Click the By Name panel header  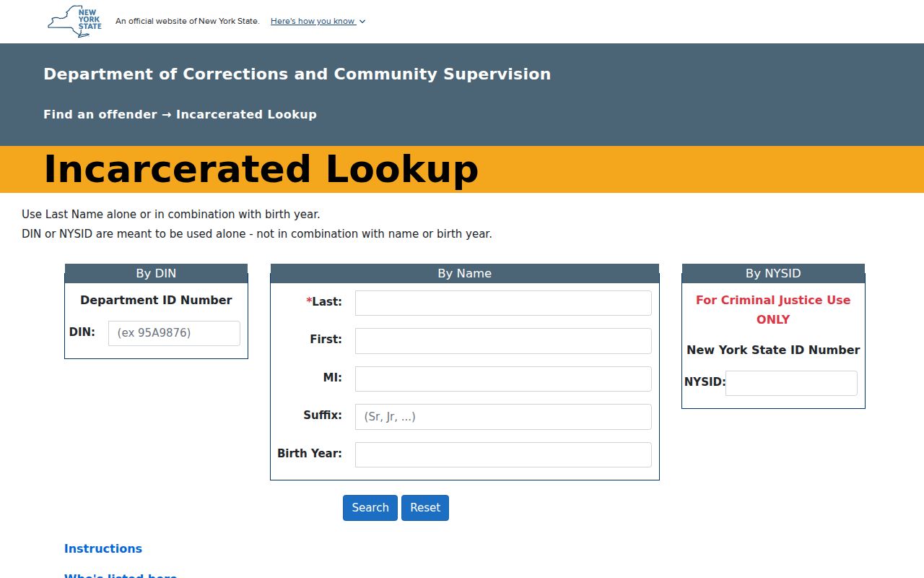point(465,273)
